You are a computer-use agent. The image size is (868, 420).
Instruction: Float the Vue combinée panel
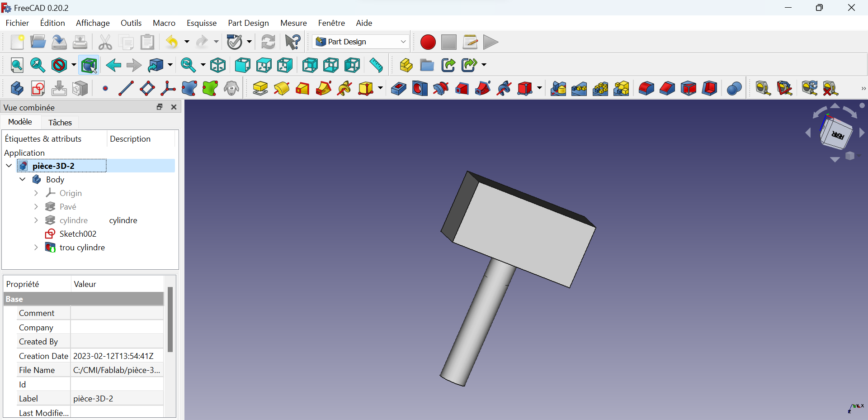point(160,107)
